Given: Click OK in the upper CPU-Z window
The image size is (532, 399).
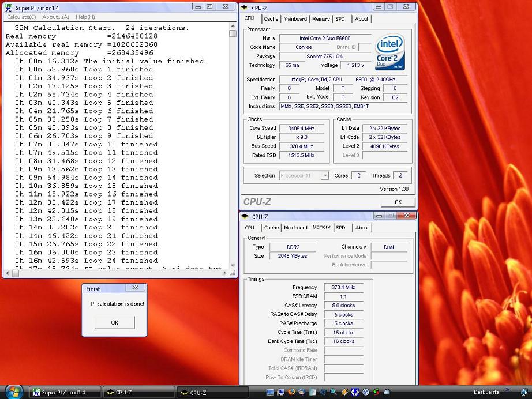Looking at the screenshot, I should [x=398, y=202].
